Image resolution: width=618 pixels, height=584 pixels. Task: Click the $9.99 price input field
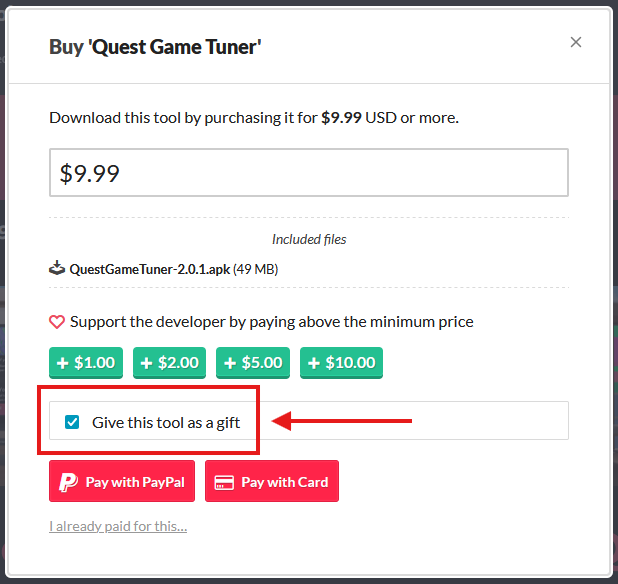(309, 173)
